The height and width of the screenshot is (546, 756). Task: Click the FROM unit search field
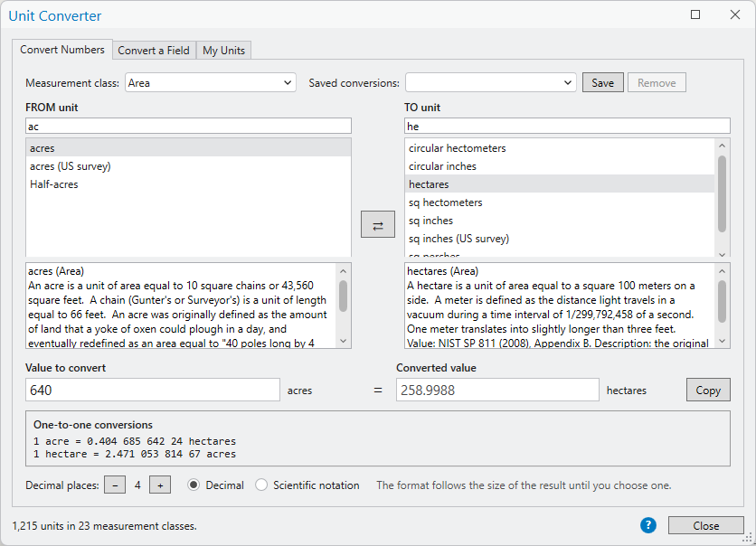[188, 127]
